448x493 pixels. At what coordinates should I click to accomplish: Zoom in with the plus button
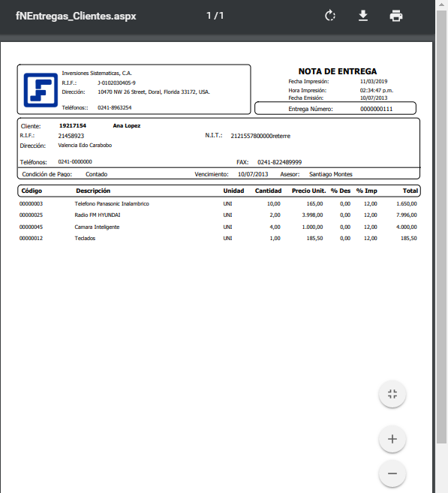click(392, 439)
